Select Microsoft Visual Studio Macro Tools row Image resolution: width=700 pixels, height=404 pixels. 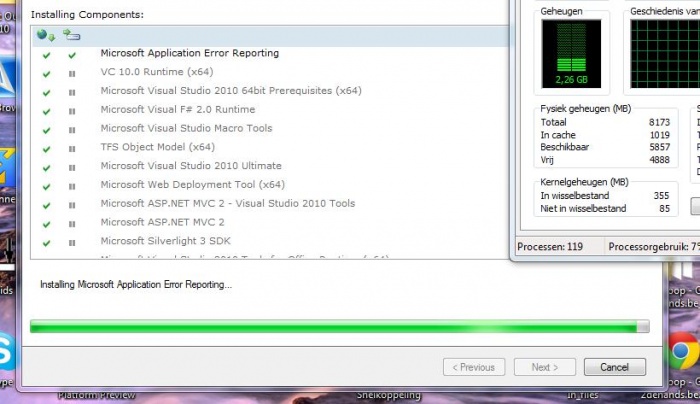271,128
